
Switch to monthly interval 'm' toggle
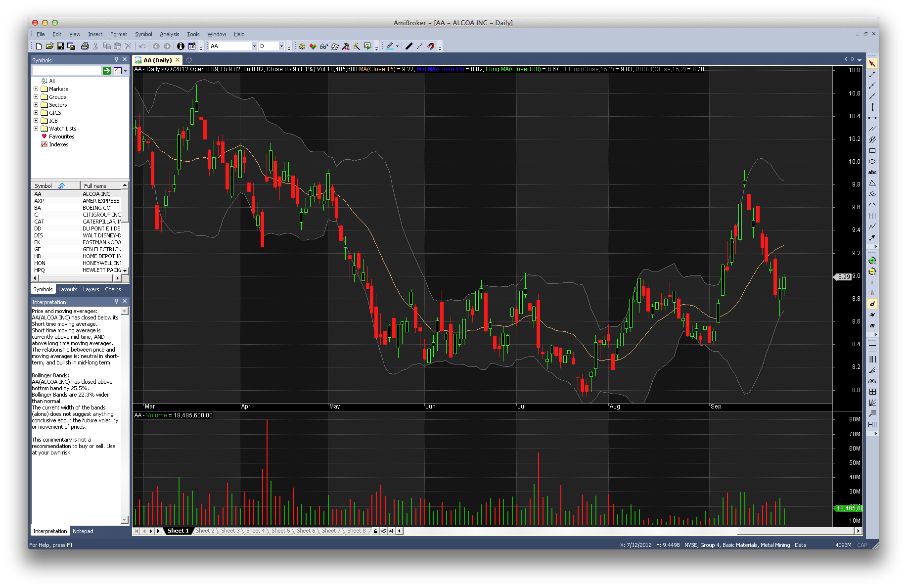click(x=872, y=325)
